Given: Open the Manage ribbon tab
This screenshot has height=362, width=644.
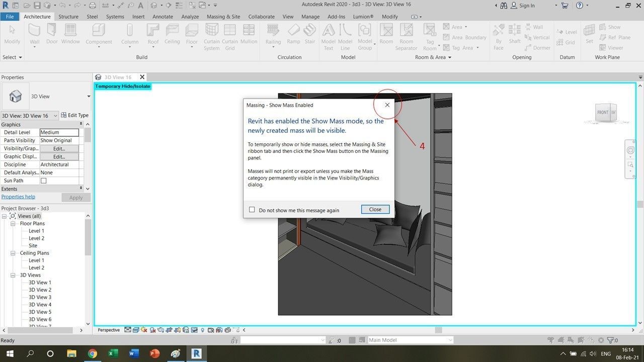Looking at the screenshot, I should pos(310,17).
